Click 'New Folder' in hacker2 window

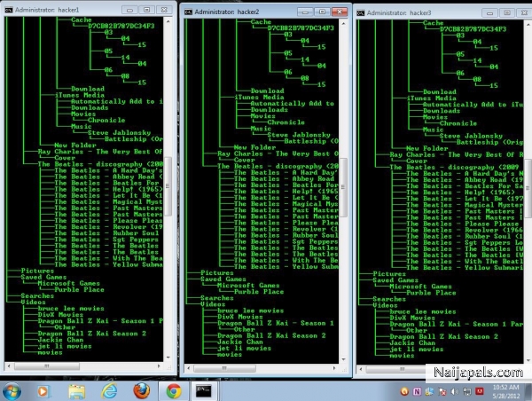coord(254,147)
